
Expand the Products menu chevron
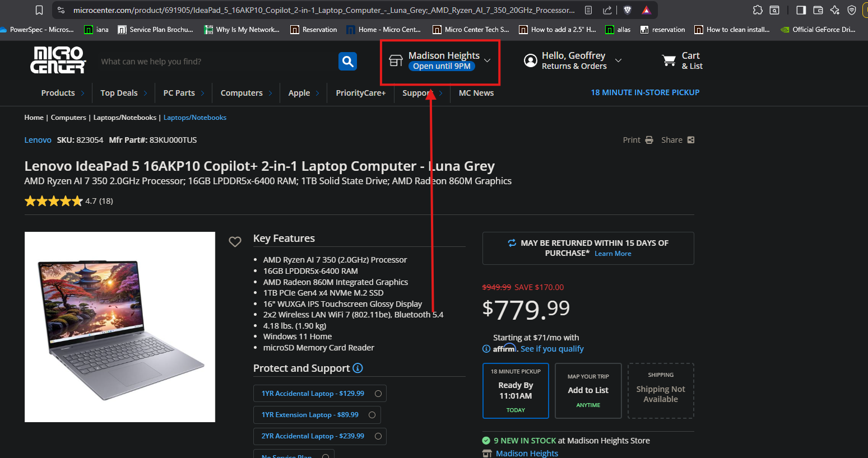82,94
